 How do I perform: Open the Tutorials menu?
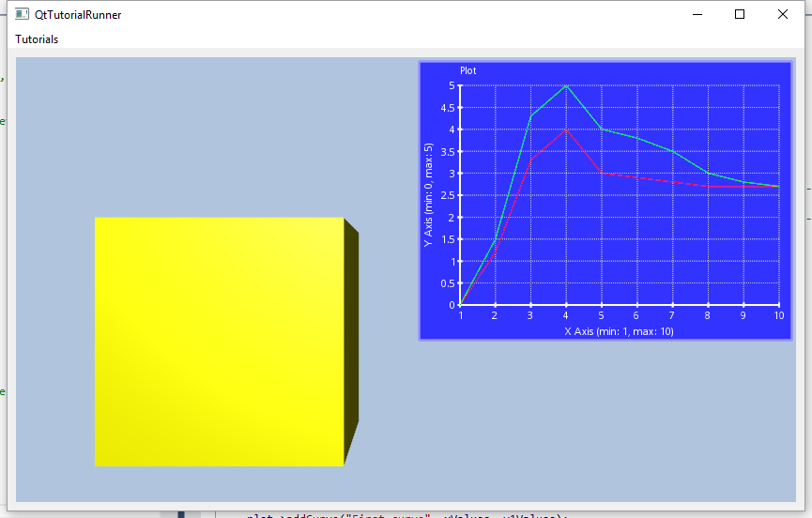point(37,39)
